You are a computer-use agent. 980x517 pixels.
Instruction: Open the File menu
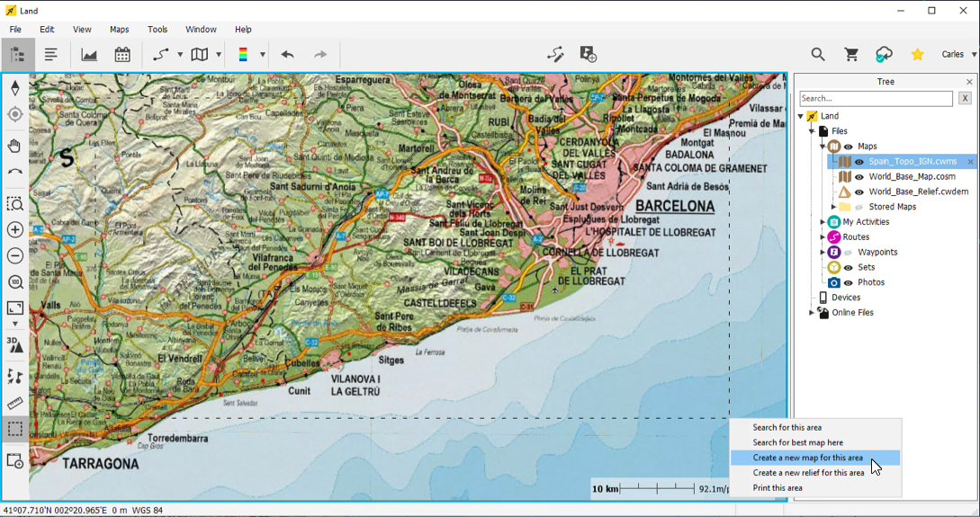tap(15, 30)
